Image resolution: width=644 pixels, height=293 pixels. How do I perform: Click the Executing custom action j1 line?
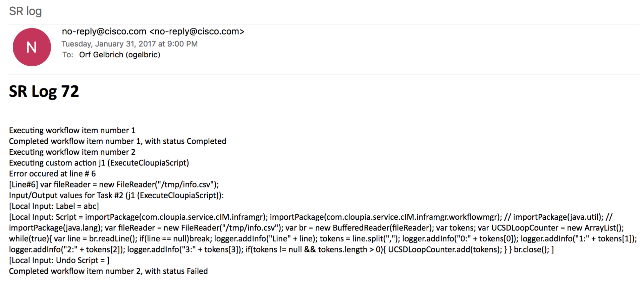[x=99, y=163]
